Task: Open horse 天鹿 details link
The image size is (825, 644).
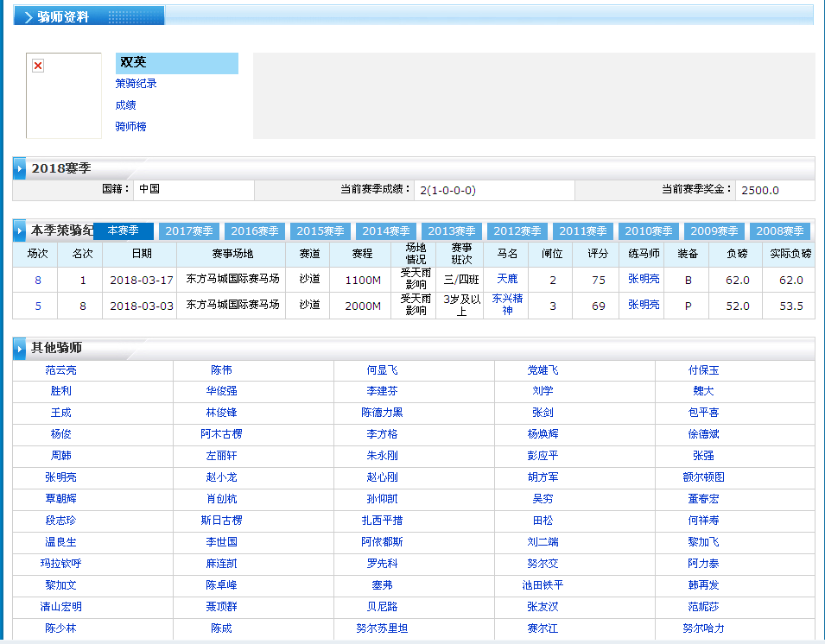Action: click(507, 280)
